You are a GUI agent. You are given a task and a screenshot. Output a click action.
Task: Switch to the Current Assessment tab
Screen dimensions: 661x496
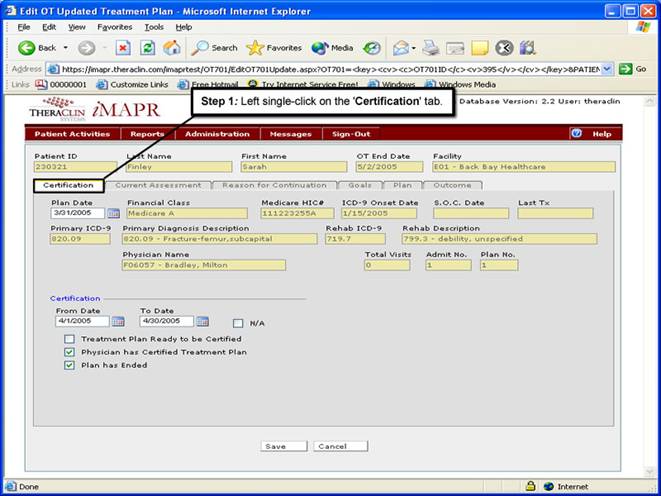pos(158,185)
